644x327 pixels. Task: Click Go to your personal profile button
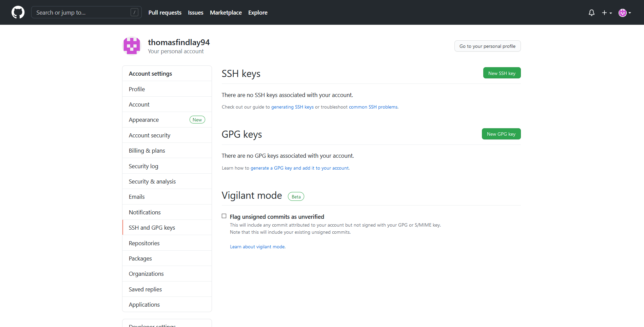487,46
